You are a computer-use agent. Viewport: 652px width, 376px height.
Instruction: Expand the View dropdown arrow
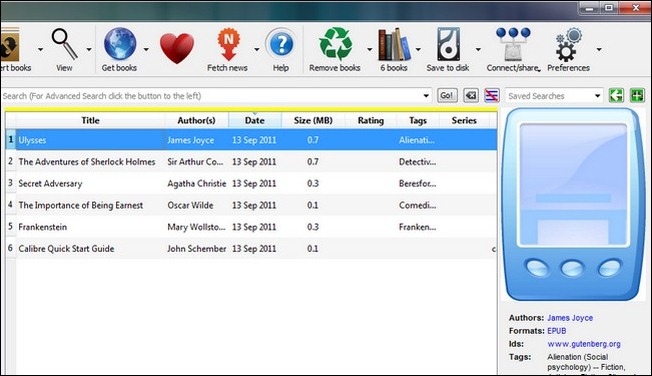pos(89,49)
